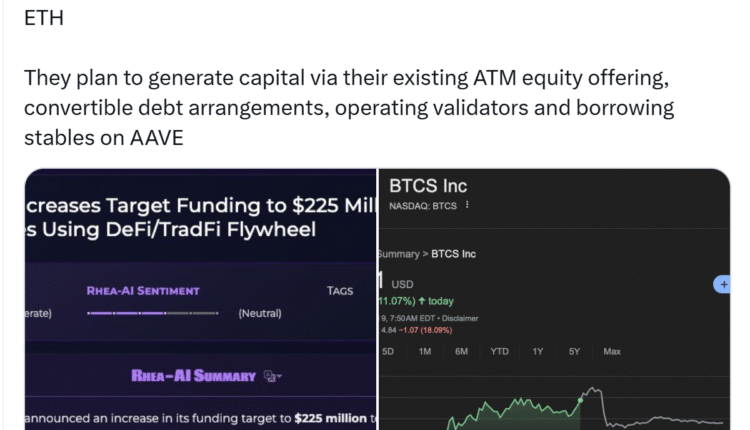Click the Tags label in the article

[x=340, y=291]
